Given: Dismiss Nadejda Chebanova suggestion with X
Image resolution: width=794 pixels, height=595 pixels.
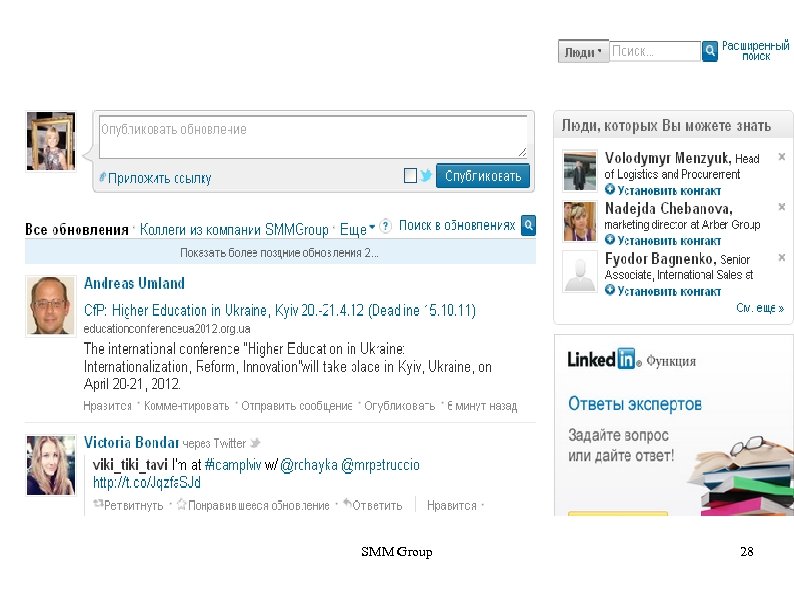Looking at the screenshot, I should tap(781, 207).
